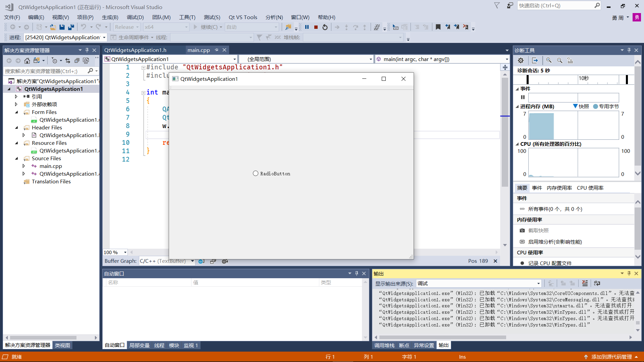Open Diagnostic Tools settings gear
Viewport: 644px width, 362px height.
click(521, 61)
